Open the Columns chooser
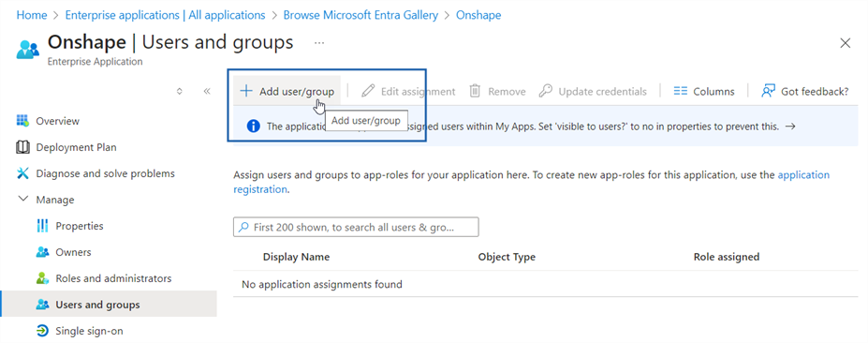The width and height of the screenshot is (868, 343). pos(704,92)
